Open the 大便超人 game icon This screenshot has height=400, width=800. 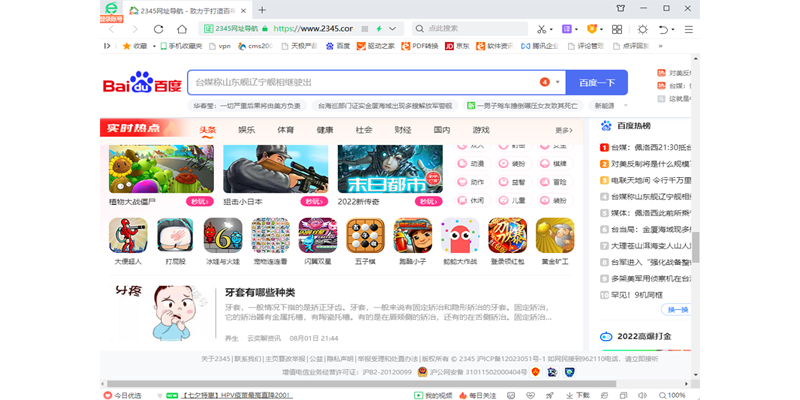pos(128,235)
